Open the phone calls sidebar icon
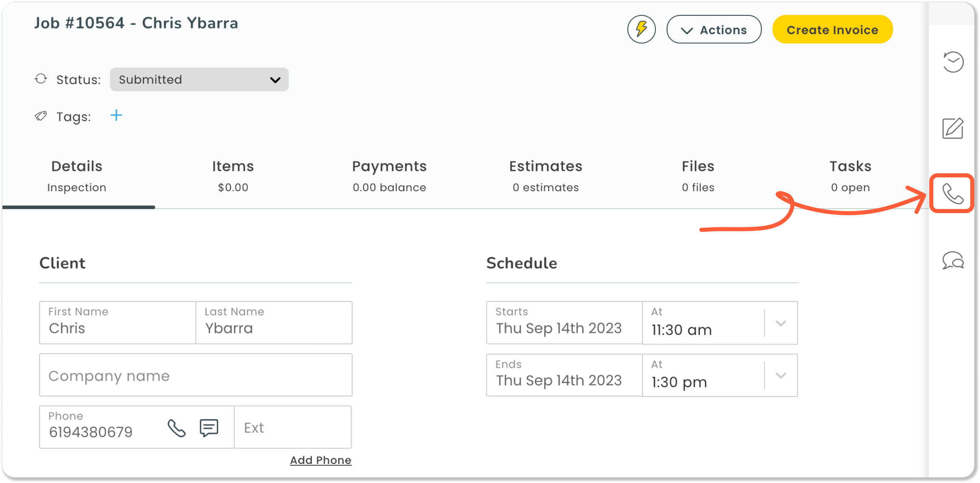 952,194
